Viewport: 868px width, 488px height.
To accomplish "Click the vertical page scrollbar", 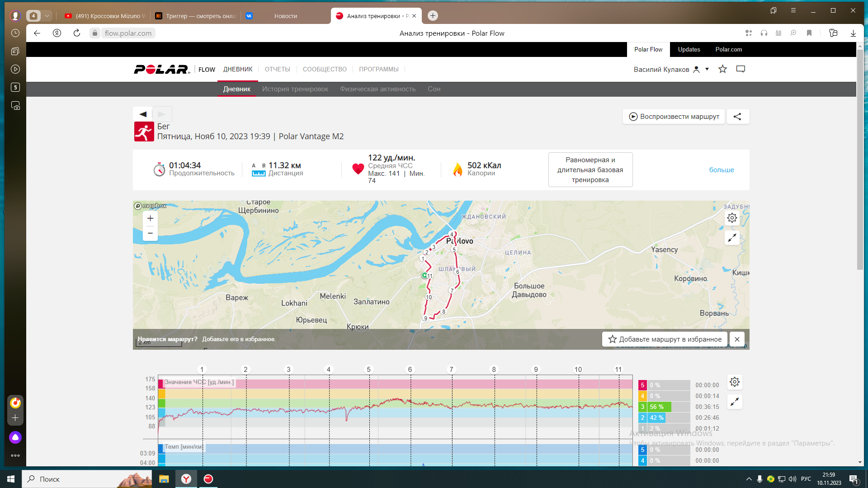I will (x=860, y=159).
